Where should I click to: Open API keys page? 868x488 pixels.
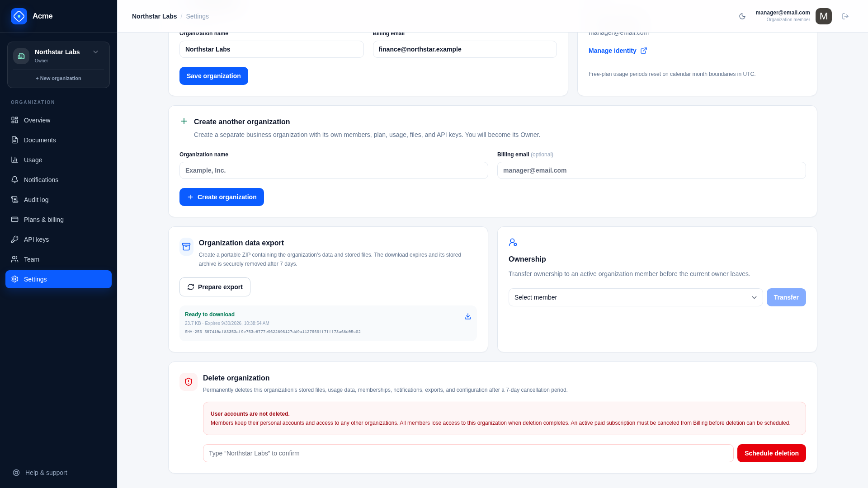58,239
